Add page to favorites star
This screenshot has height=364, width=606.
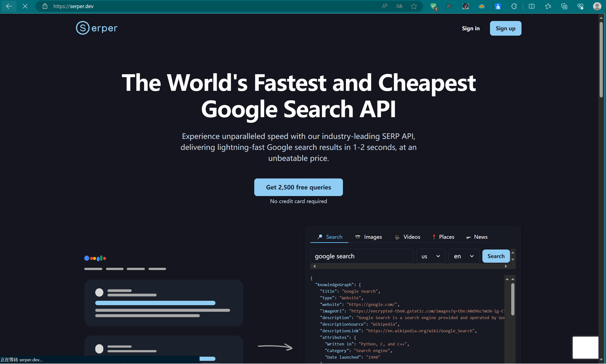pyautogui.click(x=414, y=6)
